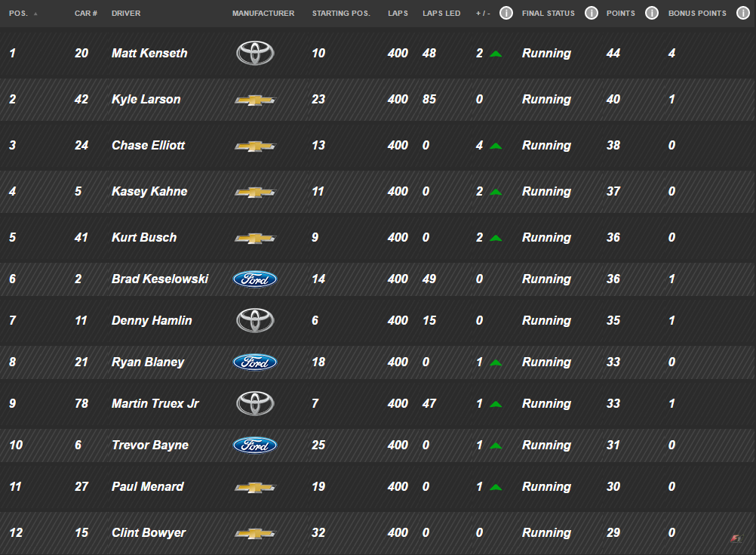The height and width of the screenshot is (555, 756).
Task: Click Matt Kenseth's Toyota logo
Action: coord(255,53)
